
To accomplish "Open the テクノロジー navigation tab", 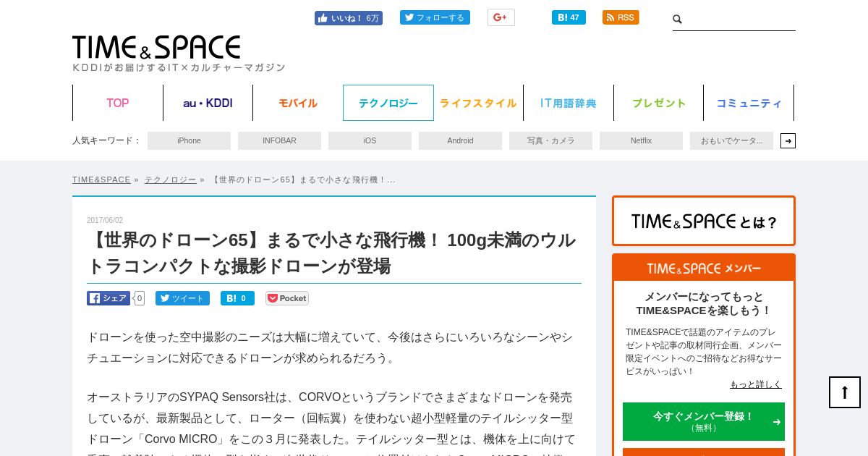I will [x=388, y=103].
